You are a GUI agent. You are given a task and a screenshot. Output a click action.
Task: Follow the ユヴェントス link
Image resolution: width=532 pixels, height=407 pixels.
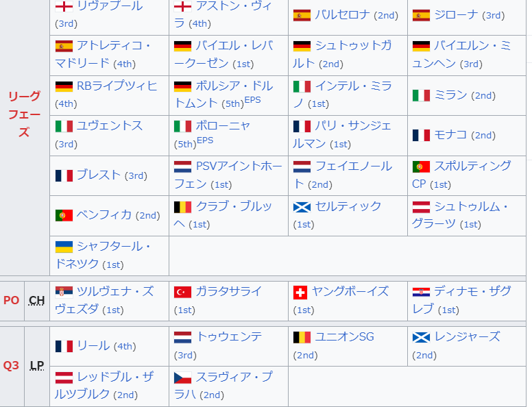[110, 126]
